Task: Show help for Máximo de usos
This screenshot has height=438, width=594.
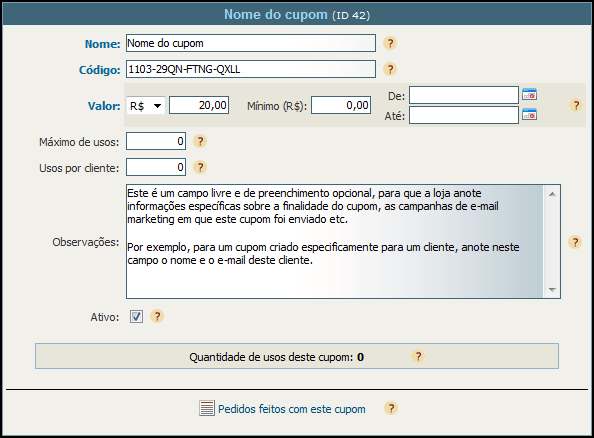Action: tap(200, 141)
